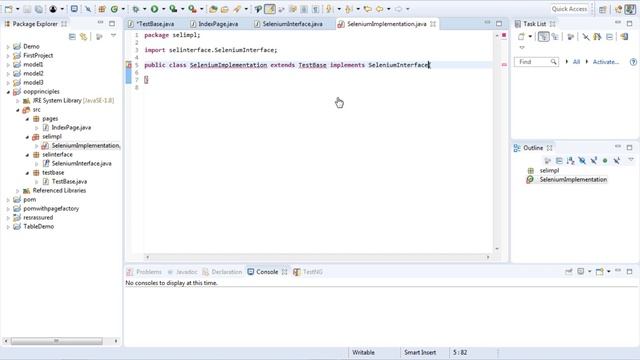The height and width of the screenshot is (360, 640).
Task: Click the All link in Task List
Action: [x=576, y=62]
